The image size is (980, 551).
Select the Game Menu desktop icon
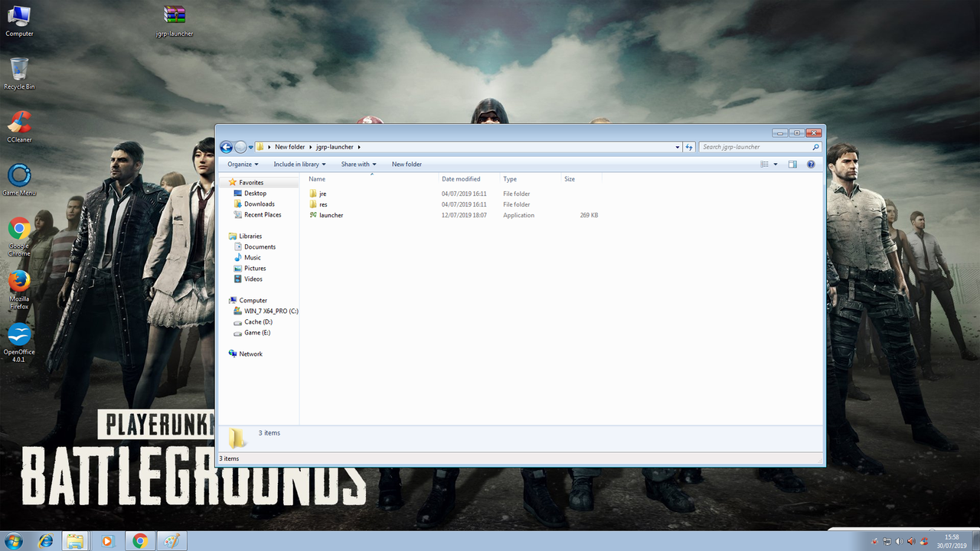[x=19, y=180]
